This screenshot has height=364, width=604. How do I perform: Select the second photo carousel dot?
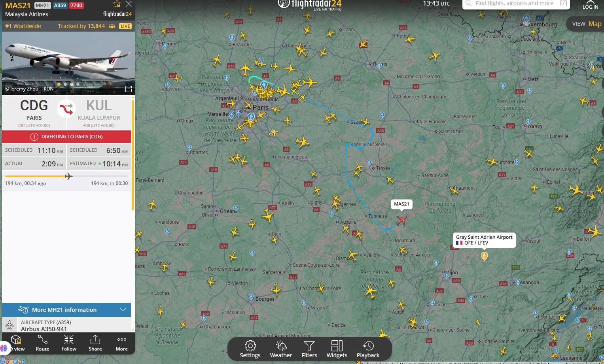coord(65,84)
